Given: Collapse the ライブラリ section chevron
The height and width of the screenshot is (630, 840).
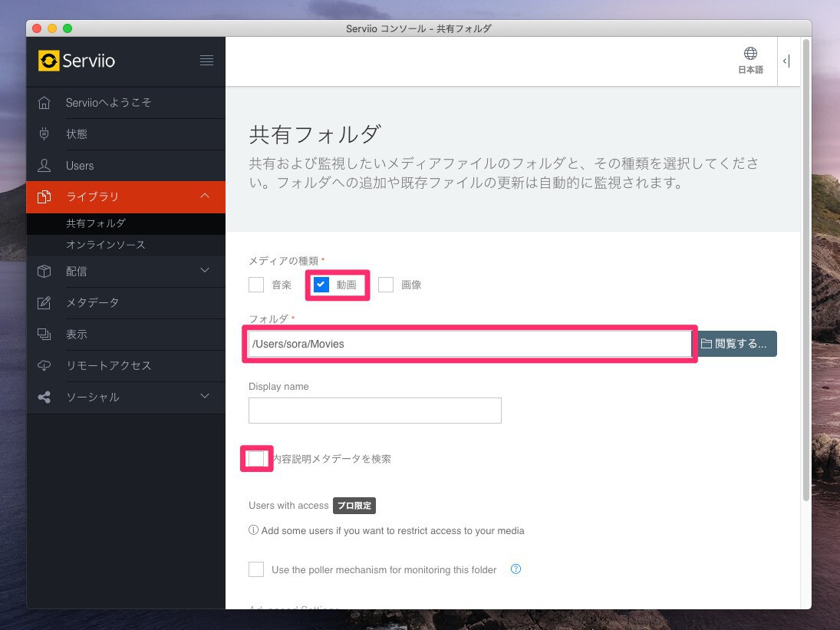Looking at the screenshot, I should coord(205,196).
